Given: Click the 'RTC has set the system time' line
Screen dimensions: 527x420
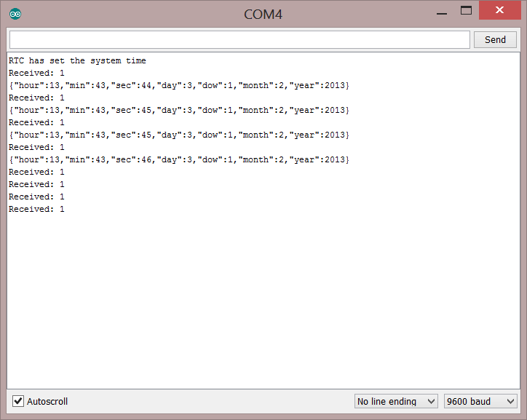Looking at the screenshot, I should pos(77,61).
